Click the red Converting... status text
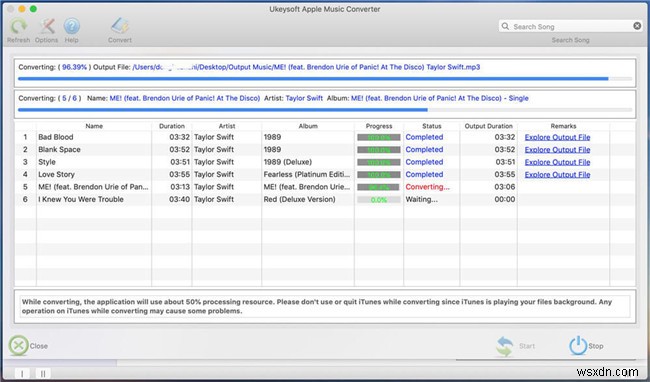 [x=427, y=187]
